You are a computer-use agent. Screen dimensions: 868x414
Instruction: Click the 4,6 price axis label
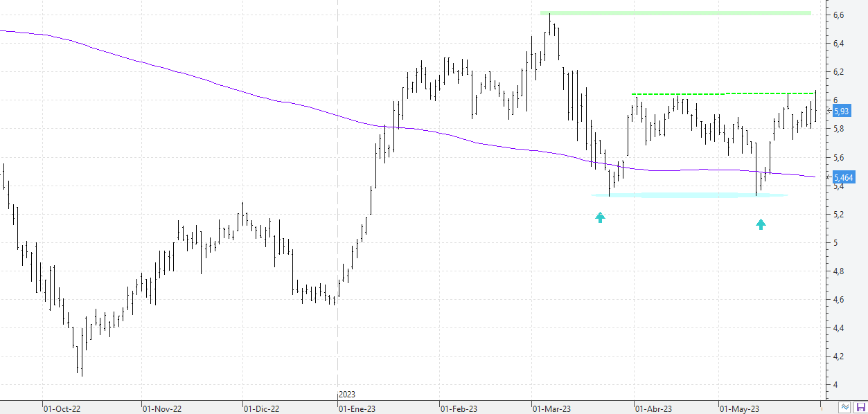[838, 300]
